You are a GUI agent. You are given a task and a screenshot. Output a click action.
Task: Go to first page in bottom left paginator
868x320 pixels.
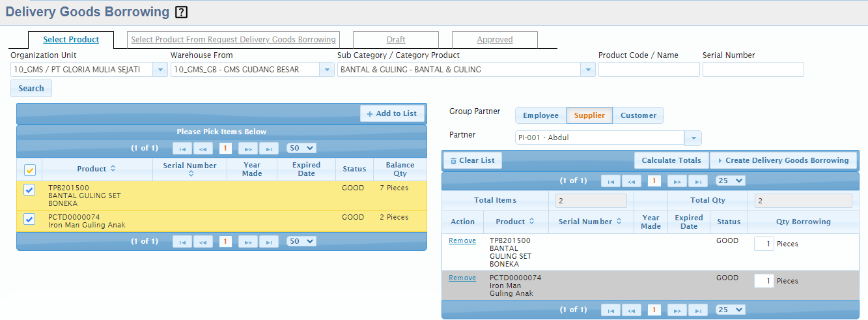pyautogui.click(x=182, y=241)
